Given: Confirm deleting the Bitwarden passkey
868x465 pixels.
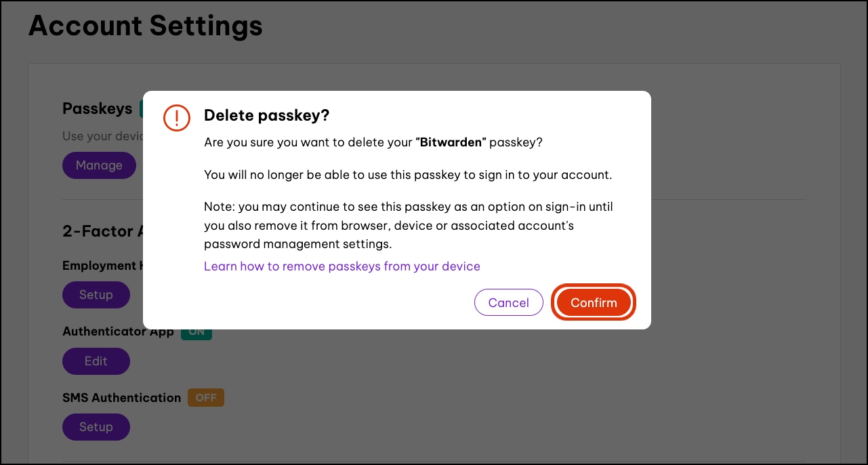Looking at the screenshot, I should coord(594,302).
